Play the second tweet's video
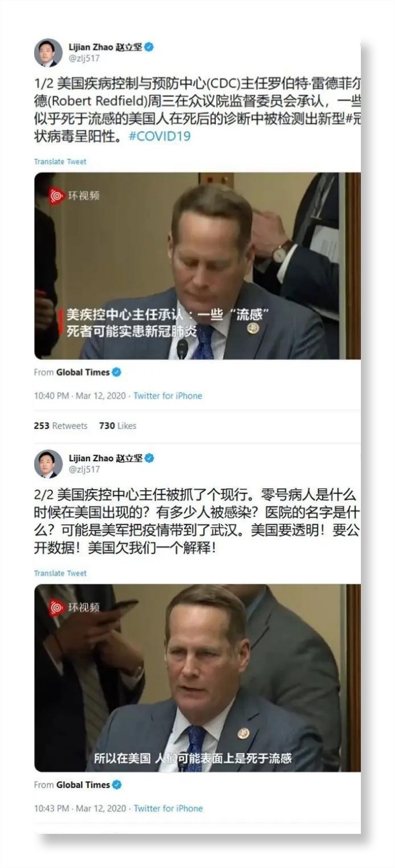This screenshot has height=868, width=395. click(197, 678)
